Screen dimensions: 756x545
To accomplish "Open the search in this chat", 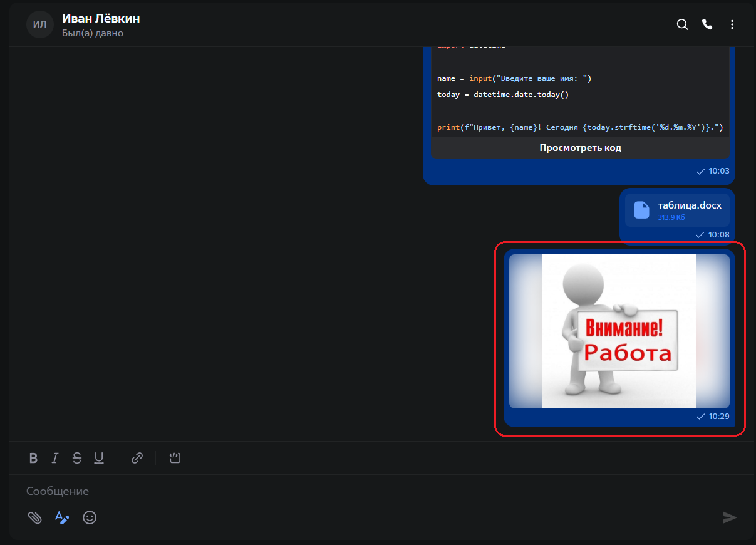I will pos(682,24).
